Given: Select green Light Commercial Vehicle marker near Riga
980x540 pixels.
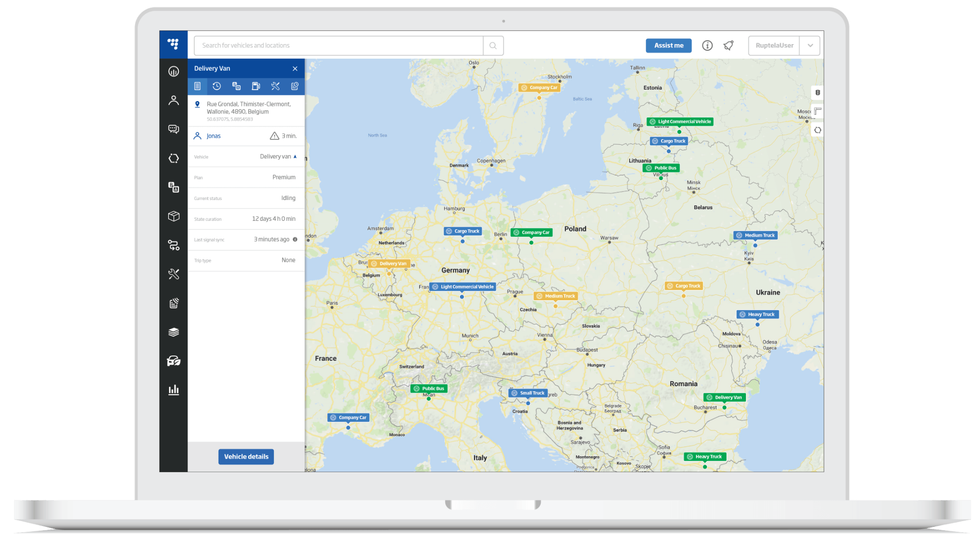Looking at the screenshot, I should coord(680,122).
